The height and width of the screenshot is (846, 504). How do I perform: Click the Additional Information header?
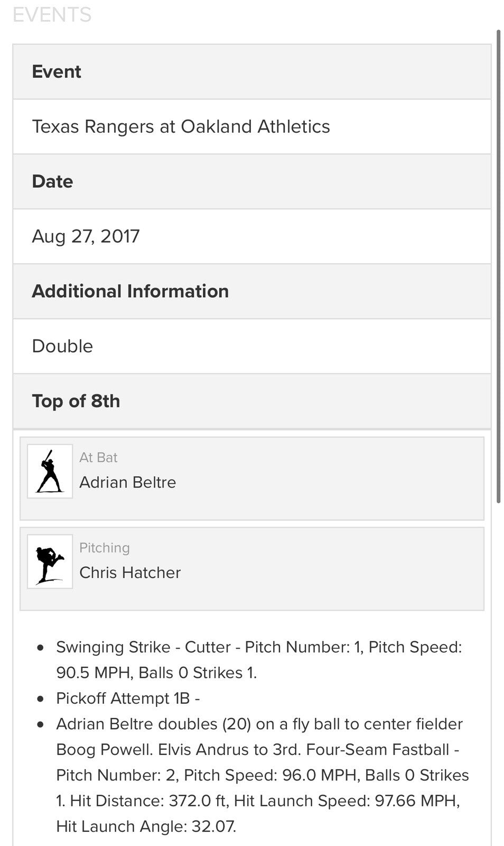click(130, 291)
